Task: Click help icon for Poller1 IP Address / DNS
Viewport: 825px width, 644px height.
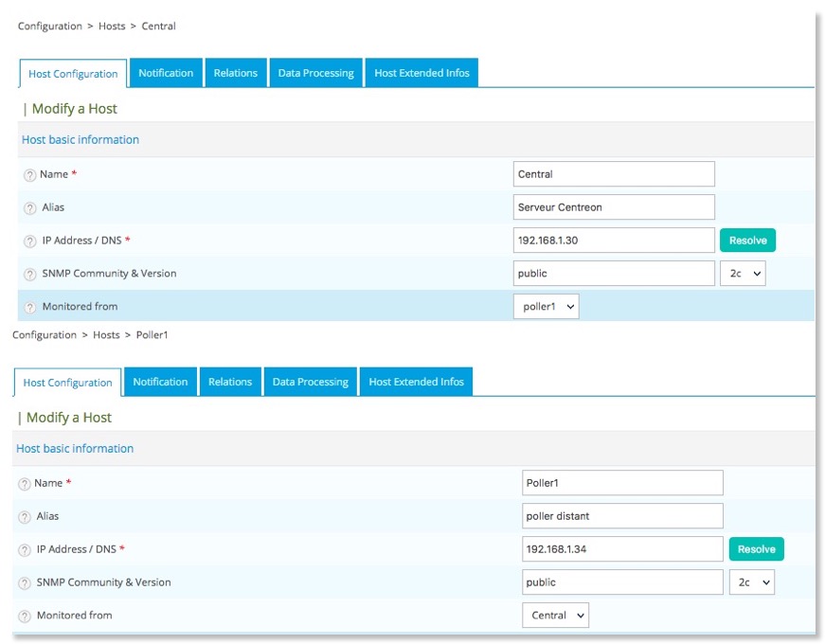Action: [24, 550]
